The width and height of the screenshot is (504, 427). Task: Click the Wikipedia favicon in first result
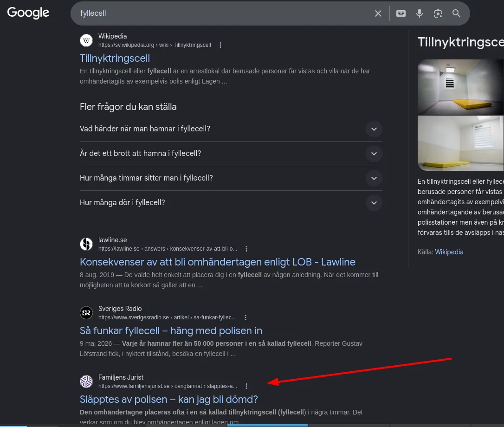coord(86,40)
